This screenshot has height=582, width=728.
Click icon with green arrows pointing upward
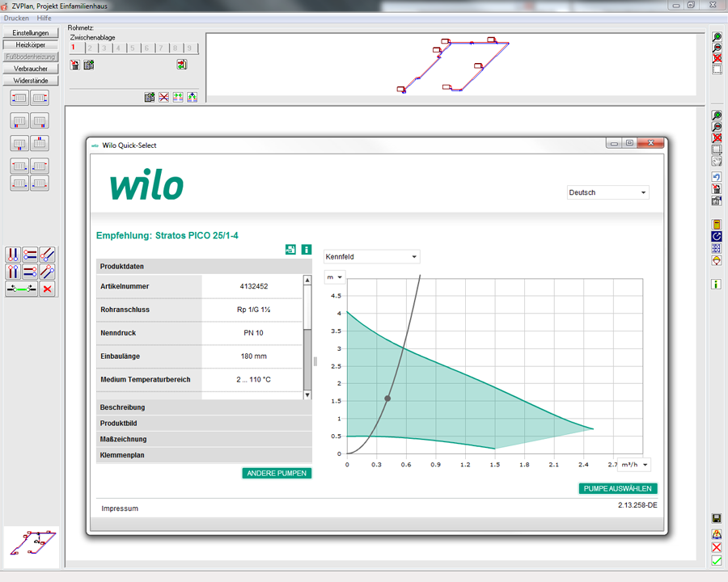tap(193, 97)
